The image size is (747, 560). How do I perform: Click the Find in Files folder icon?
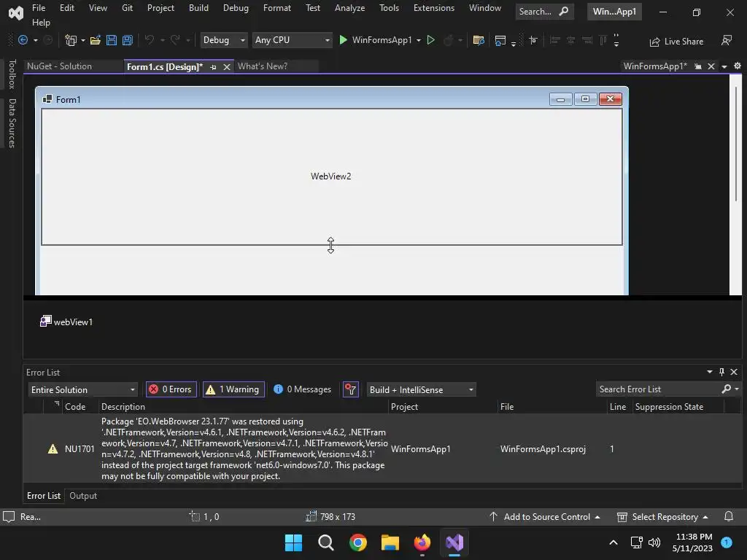[479, 41]
